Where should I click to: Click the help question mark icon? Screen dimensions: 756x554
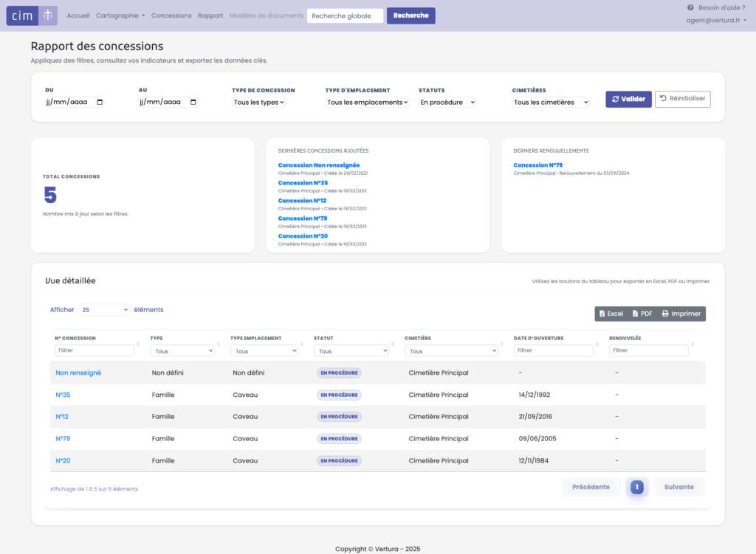coord(690,7)
